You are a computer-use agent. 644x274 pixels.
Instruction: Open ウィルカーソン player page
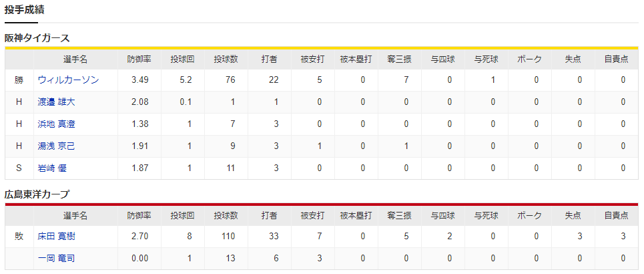coord(68,80)
